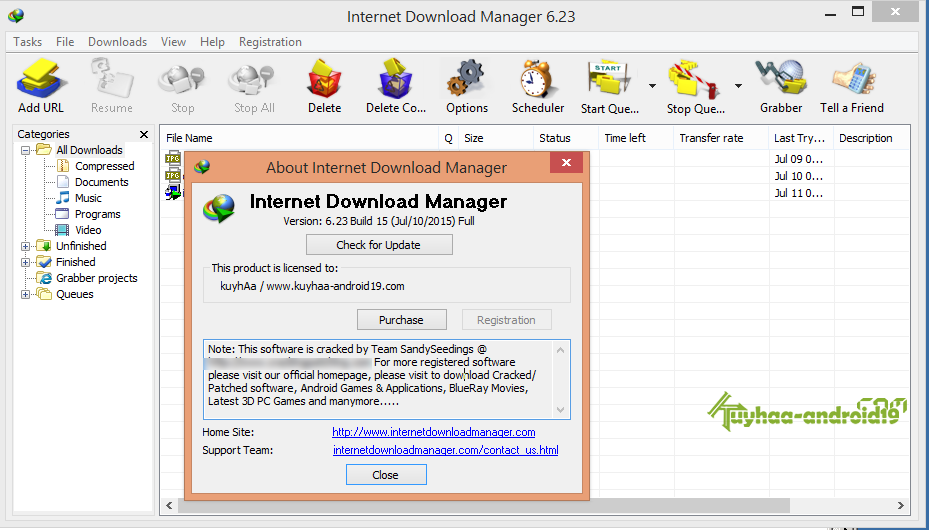Screen dimensions: 929x530
Task: Click the note text box scroll-up arrow
Action: (560, 349)
